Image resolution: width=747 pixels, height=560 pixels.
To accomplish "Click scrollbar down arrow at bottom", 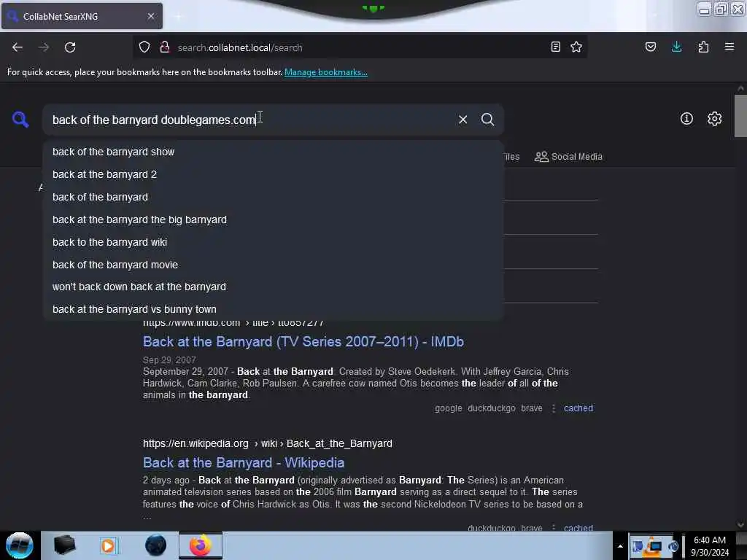I will [x=740, y=525].
